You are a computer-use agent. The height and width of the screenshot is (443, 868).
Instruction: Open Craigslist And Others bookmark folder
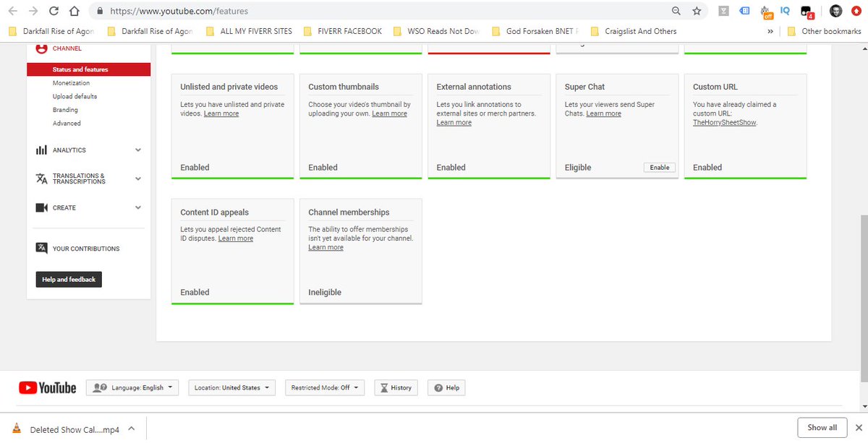pos(634,31)
